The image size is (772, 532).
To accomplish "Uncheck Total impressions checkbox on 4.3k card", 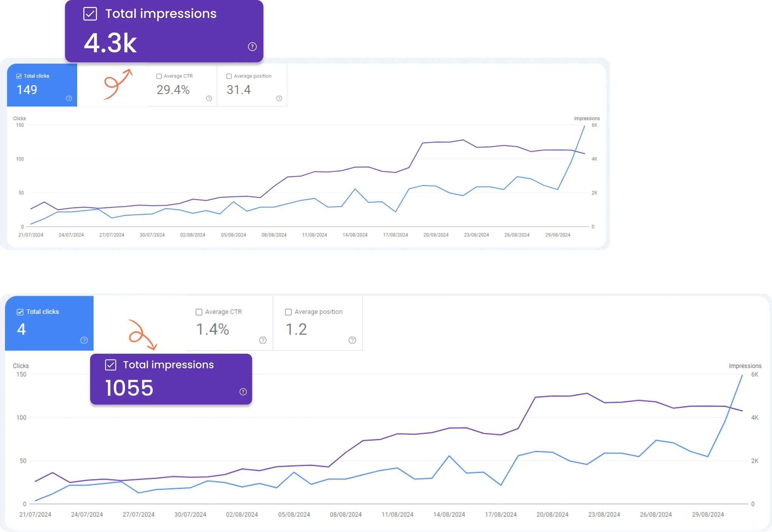I will (x=90, y=14).
